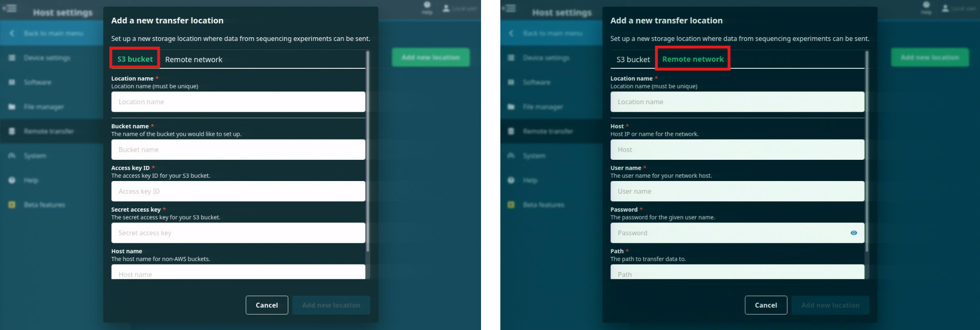Image resolution: width=980 pixels, height=330 pixels.
Task: Click the Path input field
Action: 737,272
